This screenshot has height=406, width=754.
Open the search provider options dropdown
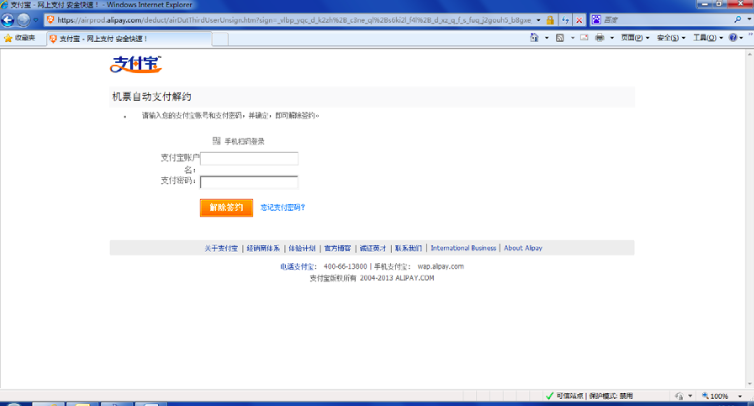749,20
